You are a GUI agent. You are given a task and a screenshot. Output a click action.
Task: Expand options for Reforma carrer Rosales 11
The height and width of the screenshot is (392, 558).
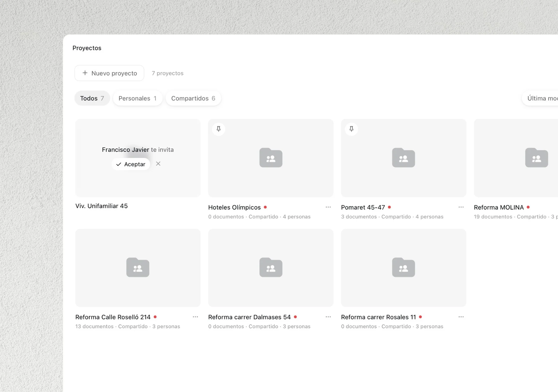coord(461,317)
